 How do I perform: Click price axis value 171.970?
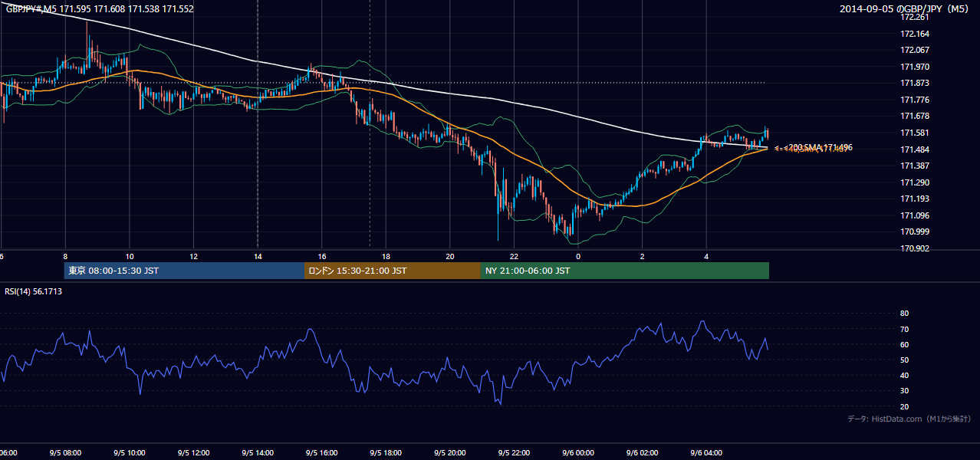click(915, 67)
